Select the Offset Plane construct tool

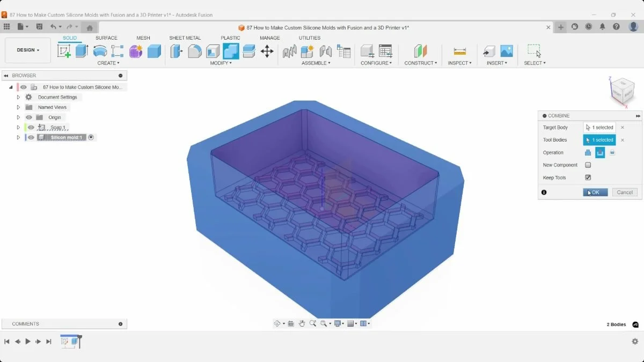pos(420,51)
